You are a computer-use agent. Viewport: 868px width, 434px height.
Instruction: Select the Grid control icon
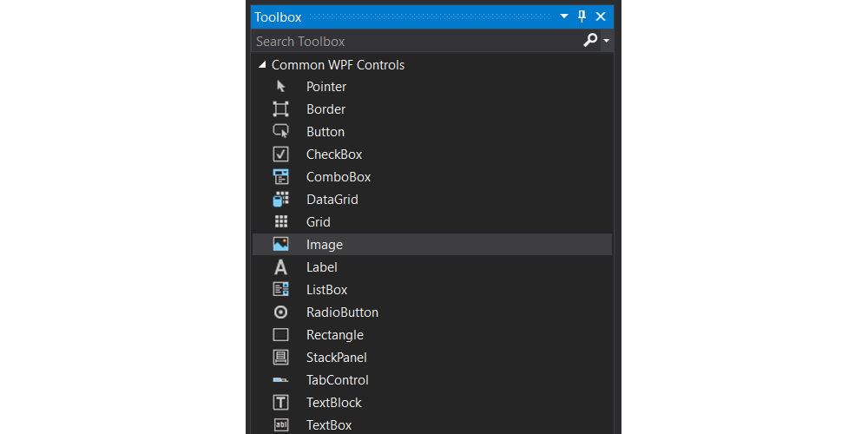click(x=281, y=222)
